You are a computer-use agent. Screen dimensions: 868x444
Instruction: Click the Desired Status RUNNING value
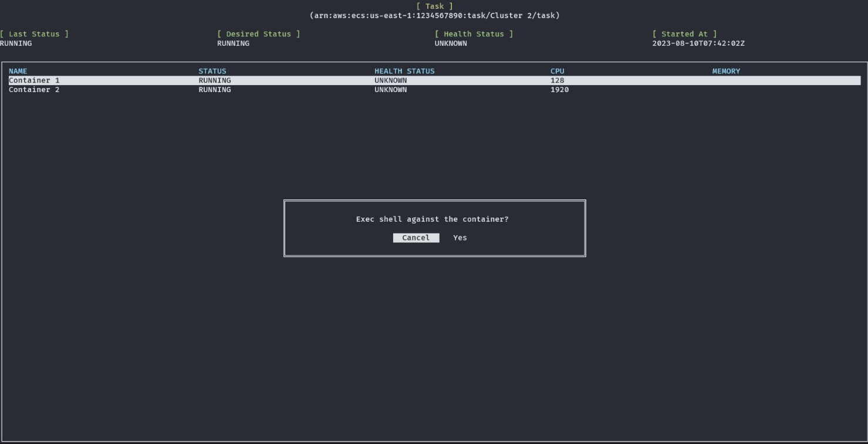234,43
